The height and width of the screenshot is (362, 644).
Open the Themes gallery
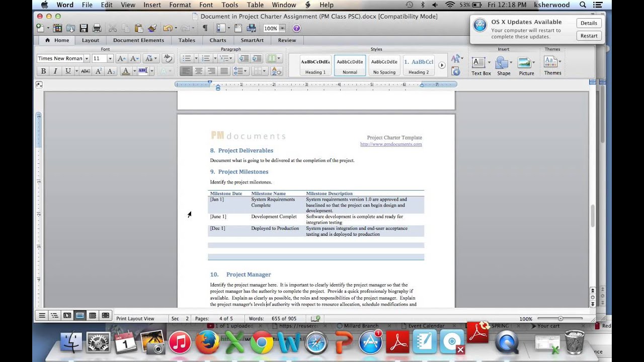click(x=552, y=66)
